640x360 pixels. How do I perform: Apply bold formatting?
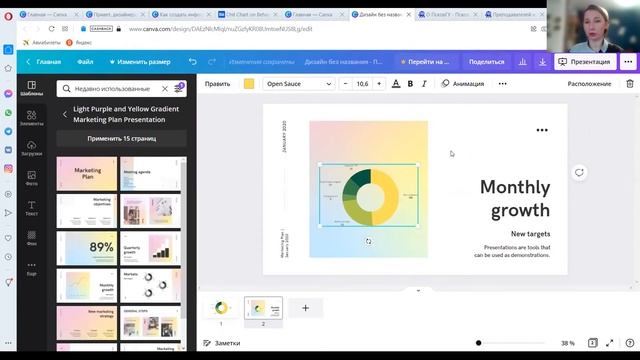(410, 84)
